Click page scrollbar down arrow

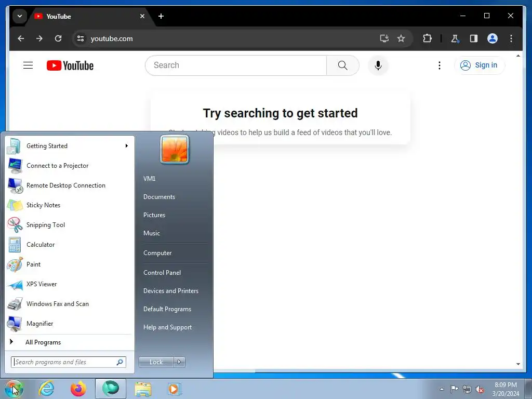coord(518,364)
